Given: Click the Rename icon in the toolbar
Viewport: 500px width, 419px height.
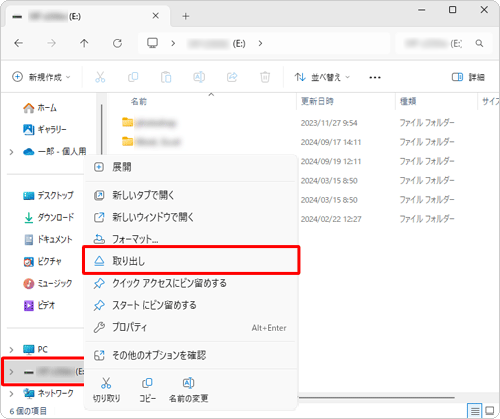Looking at the screenshot, I should [x=199, y=77].
